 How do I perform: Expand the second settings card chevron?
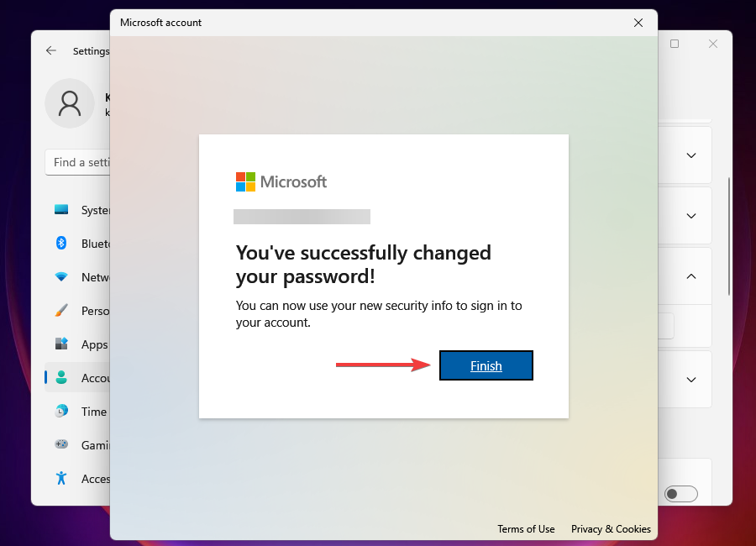(x=691, y=216)
